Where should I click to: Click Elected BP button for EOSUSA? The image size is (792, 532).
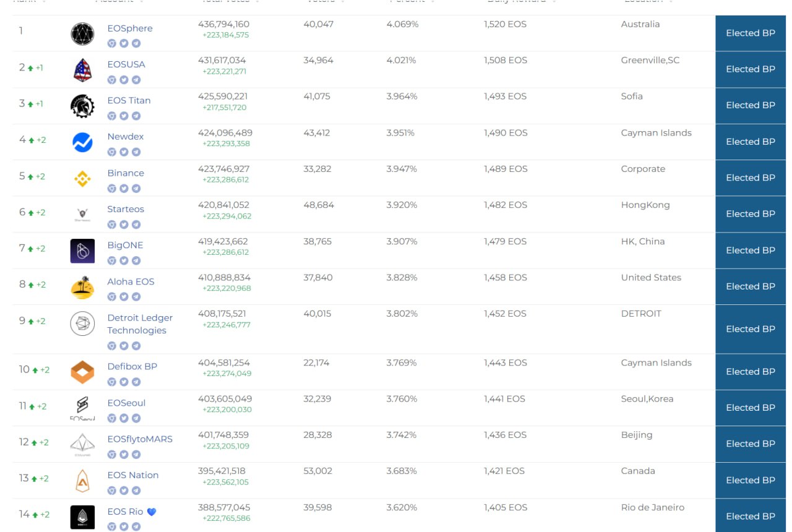pos(751,69)
